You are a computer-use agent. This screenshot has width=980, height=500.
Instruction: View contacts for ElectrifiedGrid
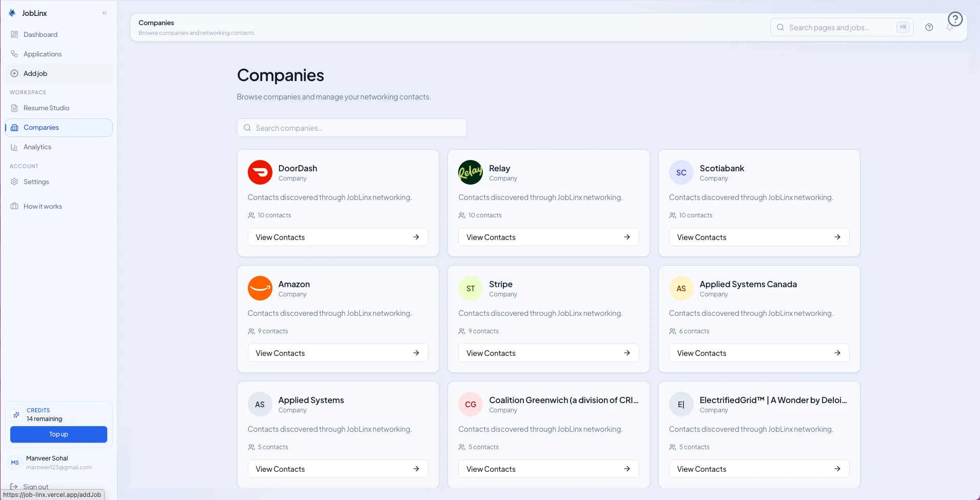coord(759,469)
